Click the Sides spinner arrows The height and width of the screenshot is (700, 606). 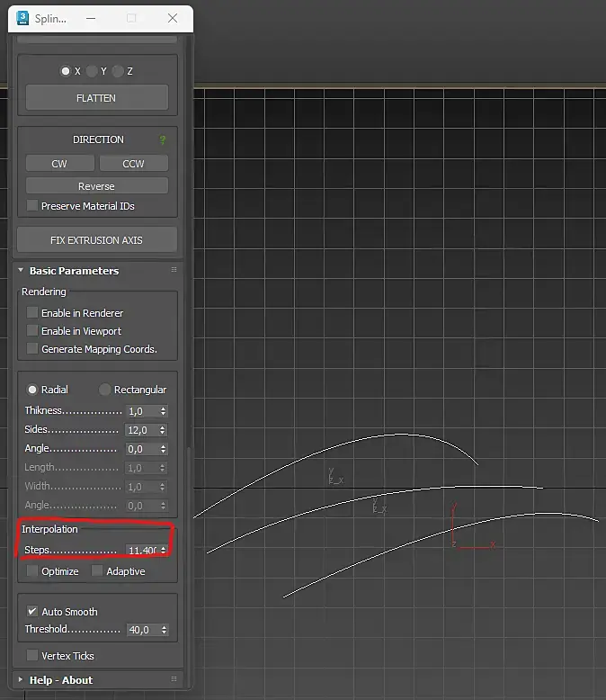coord(163,430)
